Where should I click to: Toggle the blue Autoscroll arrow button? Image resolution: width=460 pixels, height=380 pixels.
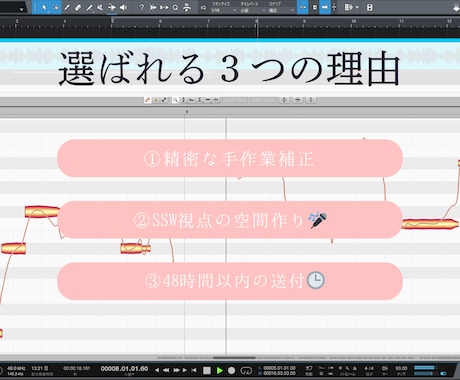(x=325, y=7)
